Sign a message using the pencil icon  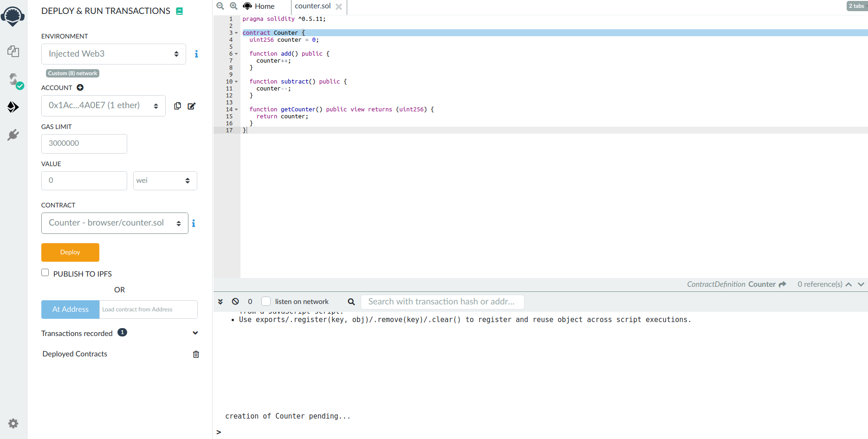(192, 106)
